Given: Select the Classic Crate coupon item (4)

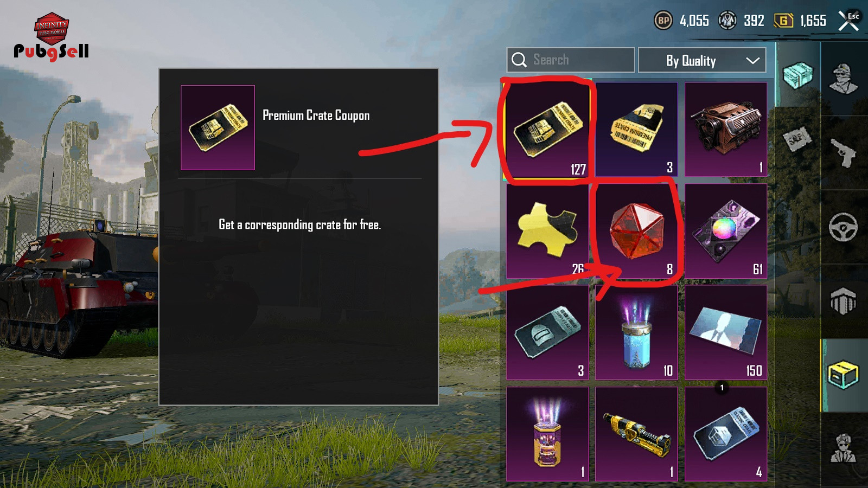Looking at the screenshot, I should 726,434.
